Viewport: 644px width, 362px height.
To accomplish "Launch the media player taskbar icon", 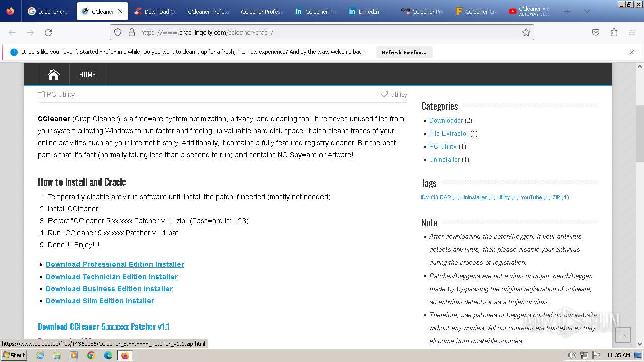I will pyautogui.click(x=74, y=355).
